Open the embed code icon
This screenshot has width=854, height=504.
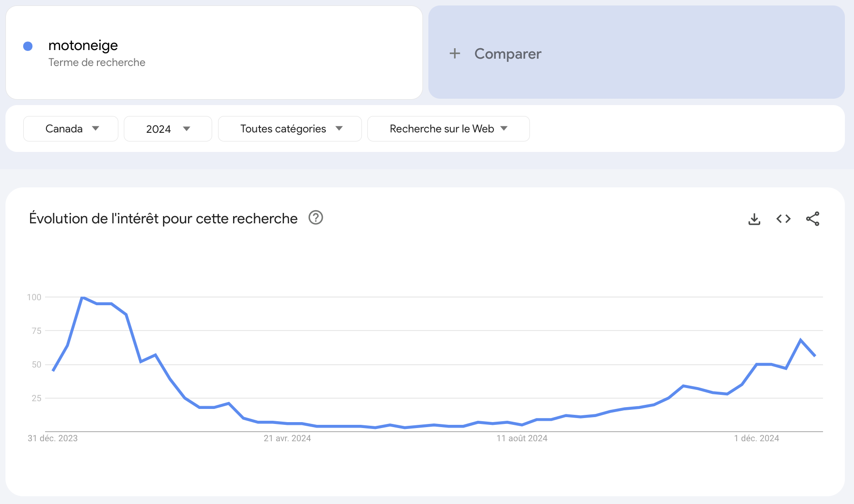(x=783, y=219)
